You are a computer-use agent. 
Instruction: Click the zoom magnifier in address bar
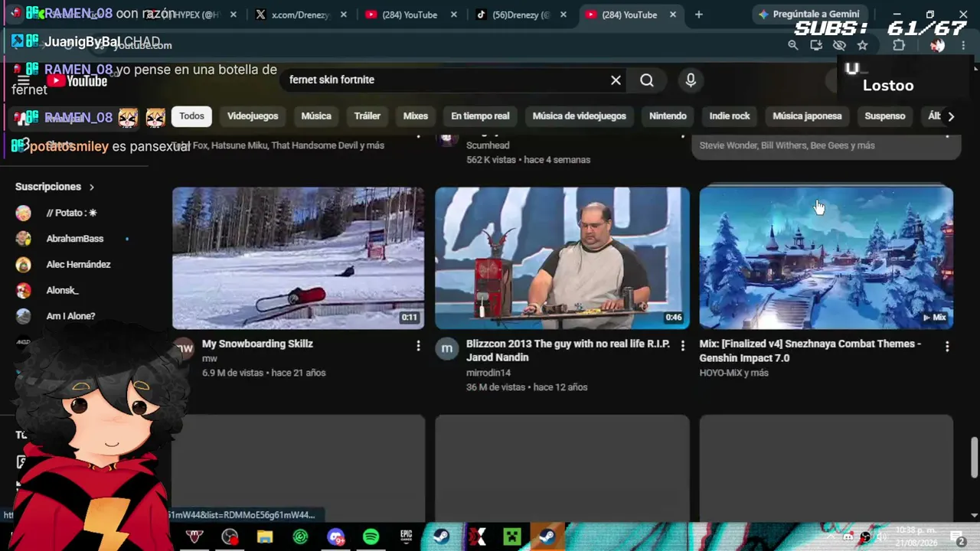point(793,45)
